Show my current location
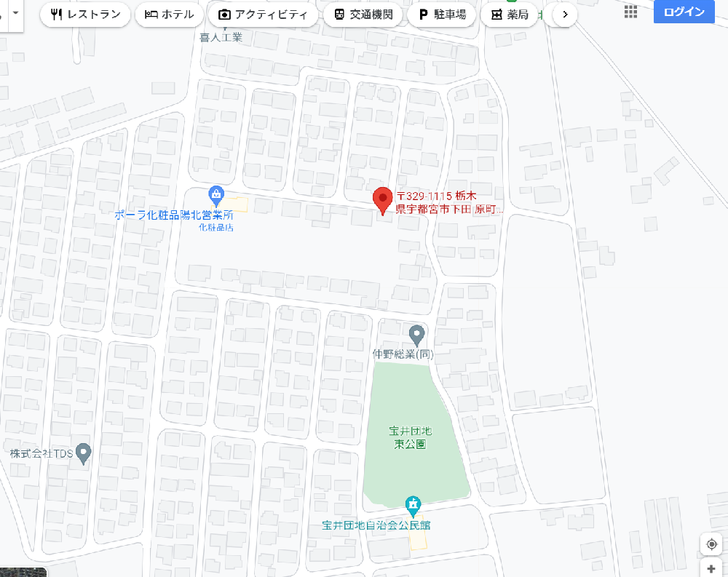 coord(711,544)
